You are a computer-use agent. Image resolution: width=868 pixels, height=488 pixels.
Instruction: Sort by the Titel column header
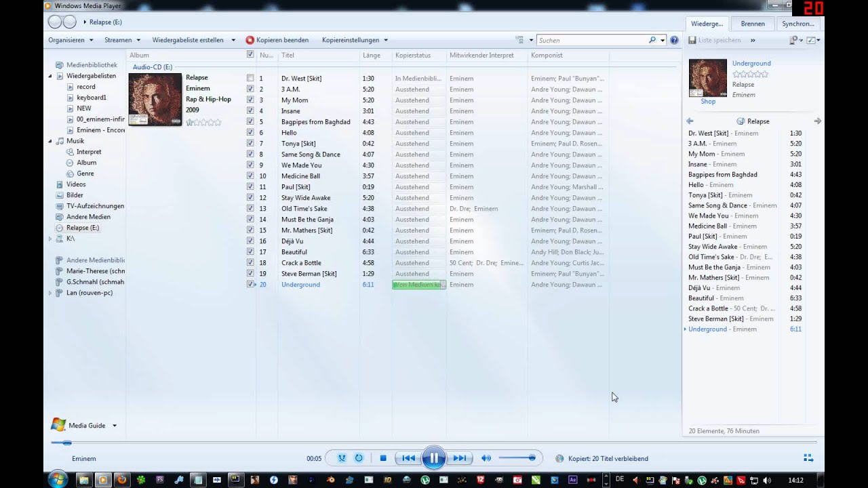[x=288, y=55]
